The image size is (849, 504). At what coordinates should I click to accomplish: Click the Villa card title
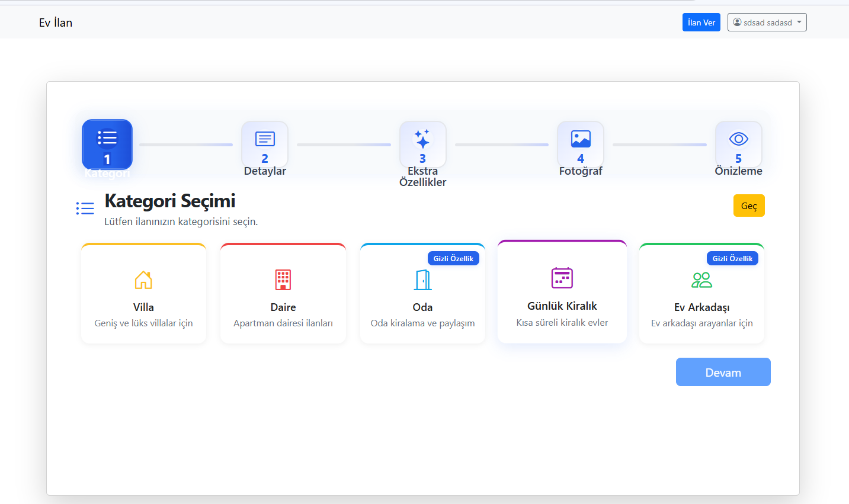click(143, 307)
